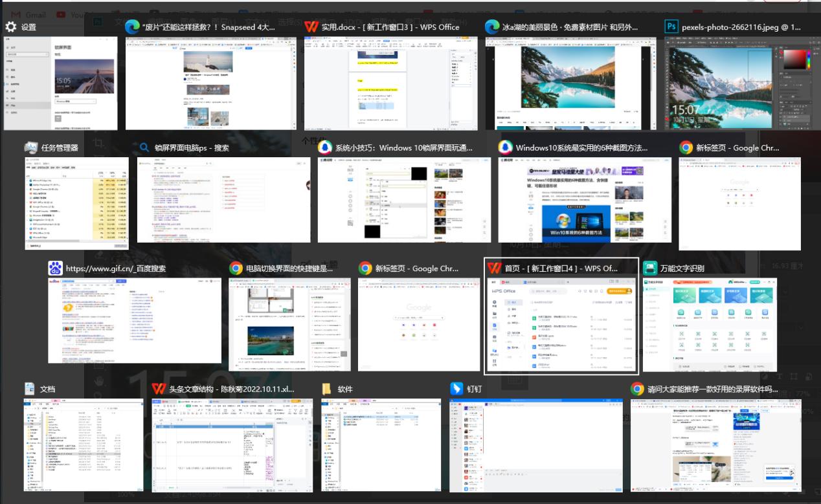Click the WPS icon beside 首页 - [新工作窗口4]
The width and height of the screenshot is (821, 504).
[494, 268]
